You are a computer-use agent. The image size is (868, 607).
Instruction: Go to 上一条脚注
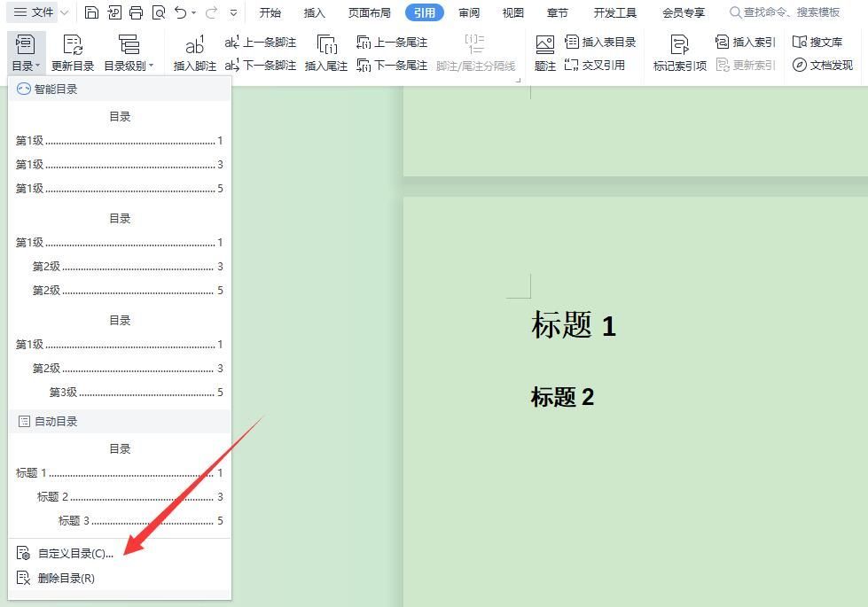(260, 42)
